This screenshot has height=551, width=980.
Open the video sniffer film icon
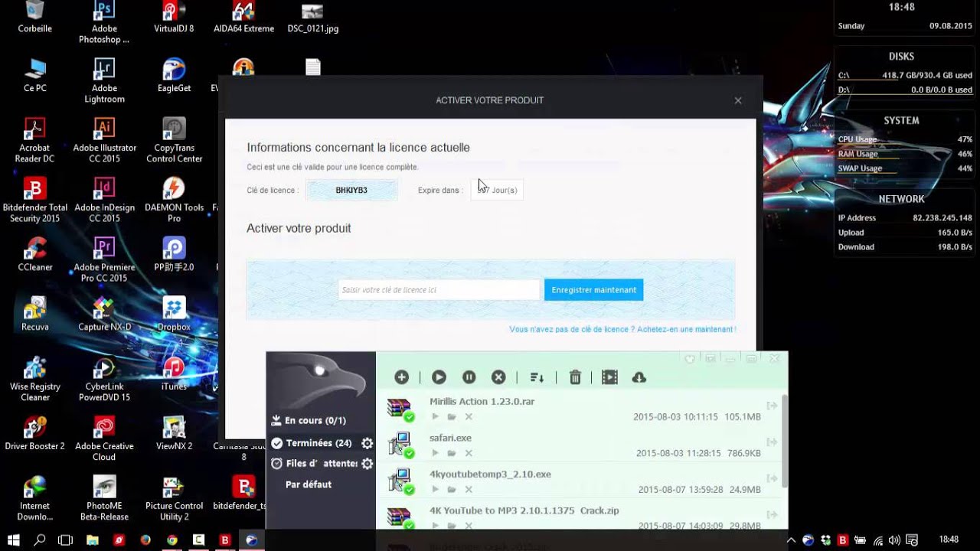tap(609, 377)
